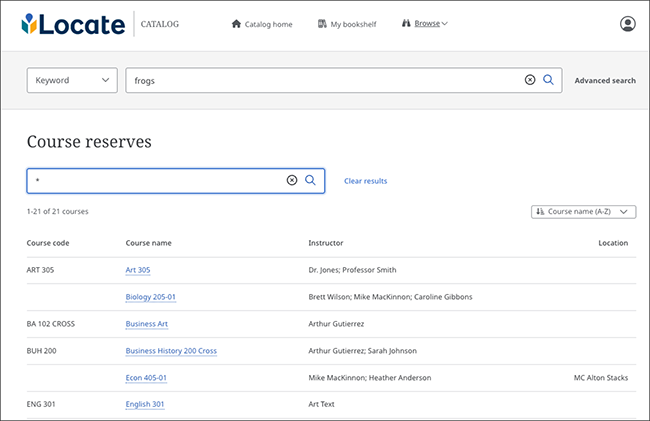Run the keyword search with magnifier icon
This screenshot has height=421, width=650.
(548, 80)
